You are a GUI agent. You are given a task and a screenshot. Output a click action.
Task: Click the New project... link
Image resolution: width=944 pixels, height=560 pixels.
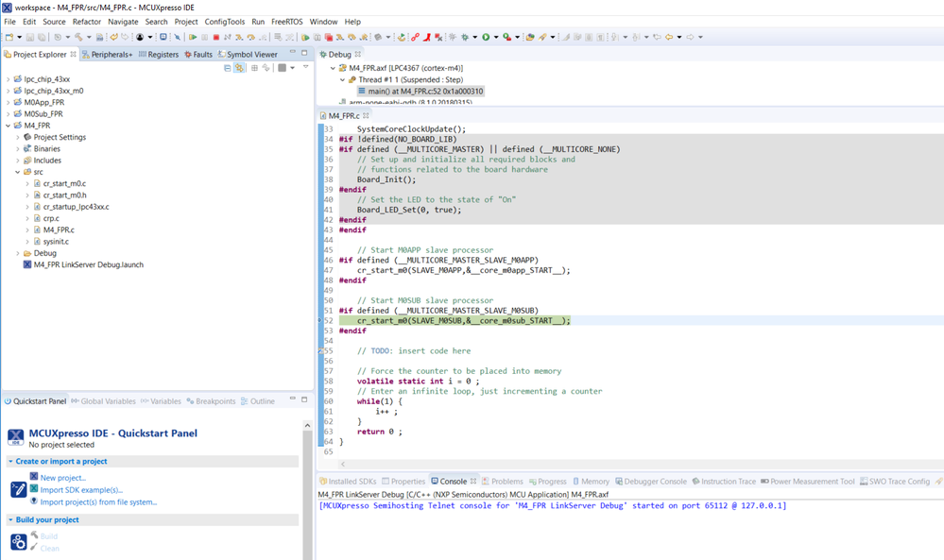(x=62, y=478)
